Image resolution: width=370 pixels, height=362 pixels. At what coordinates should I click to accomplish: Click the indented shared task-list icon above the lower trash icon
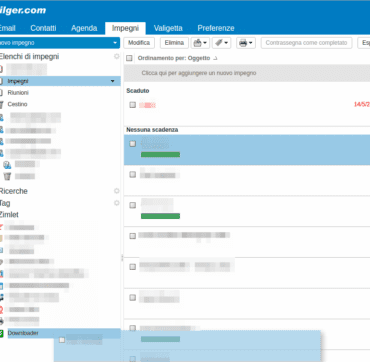point(7,164)
